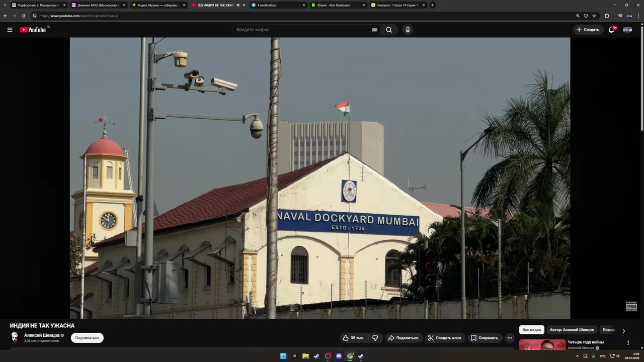Open the YouTube hamburger guide menu

10,30
